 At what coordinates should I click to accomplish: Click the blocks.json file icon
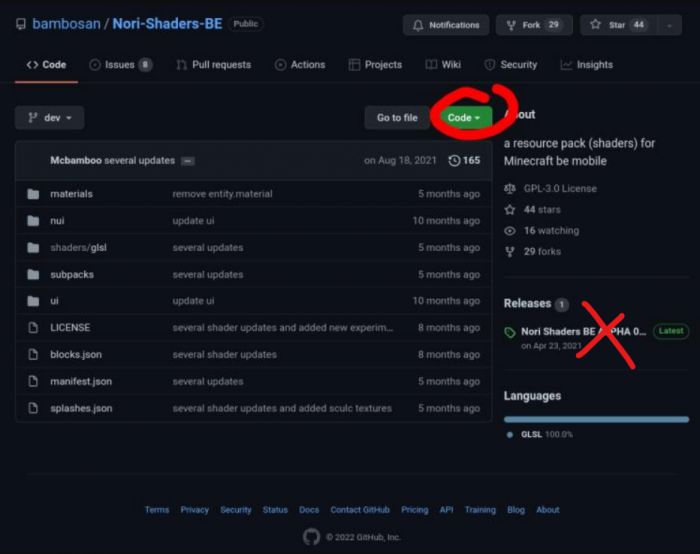pyautogui.click(x=33, y=354)
